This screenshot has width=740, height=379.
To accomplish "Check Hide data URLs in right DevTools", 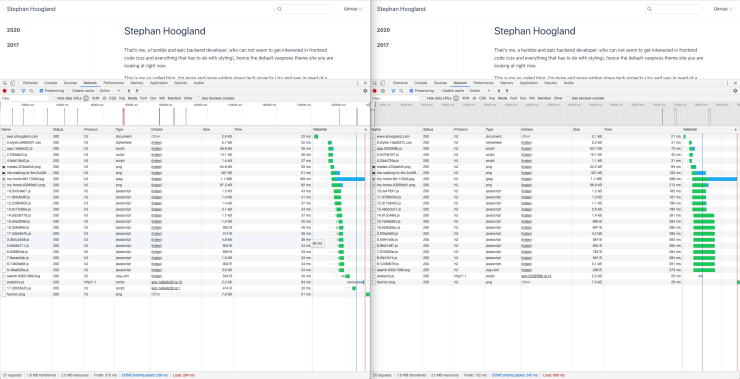I will (423, 98).
